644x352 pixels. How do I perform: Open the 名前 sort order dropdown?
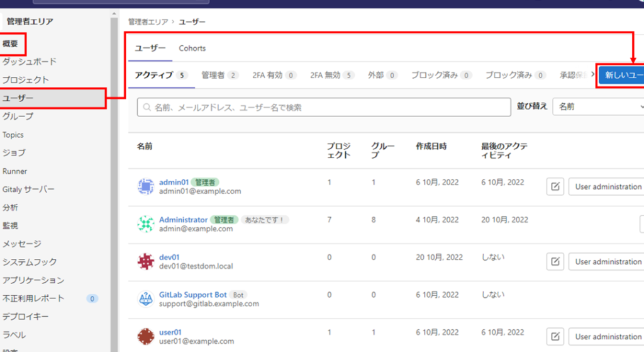click(598, 107)
